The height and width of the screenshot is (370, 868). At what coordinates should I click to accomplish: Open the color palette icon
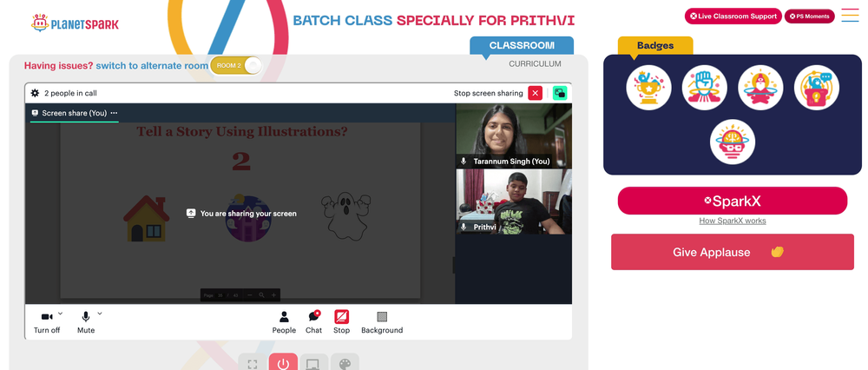coord(345,363)
